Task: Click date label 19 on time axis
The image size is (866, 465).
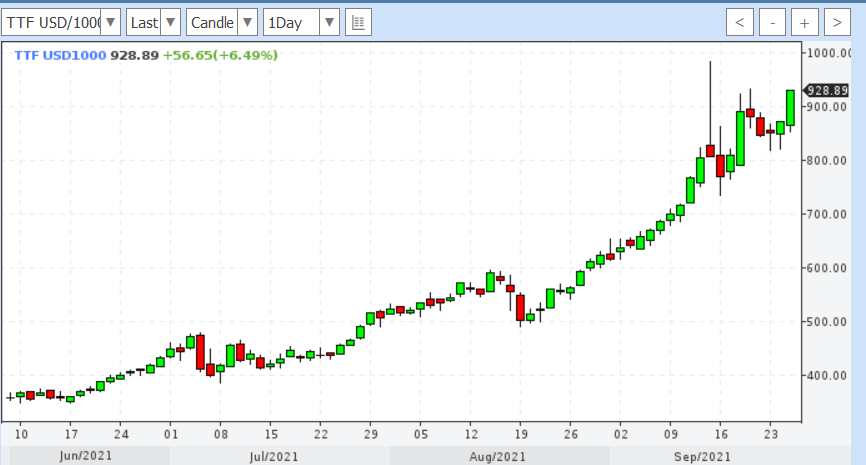Action: [x=521, y=435]
